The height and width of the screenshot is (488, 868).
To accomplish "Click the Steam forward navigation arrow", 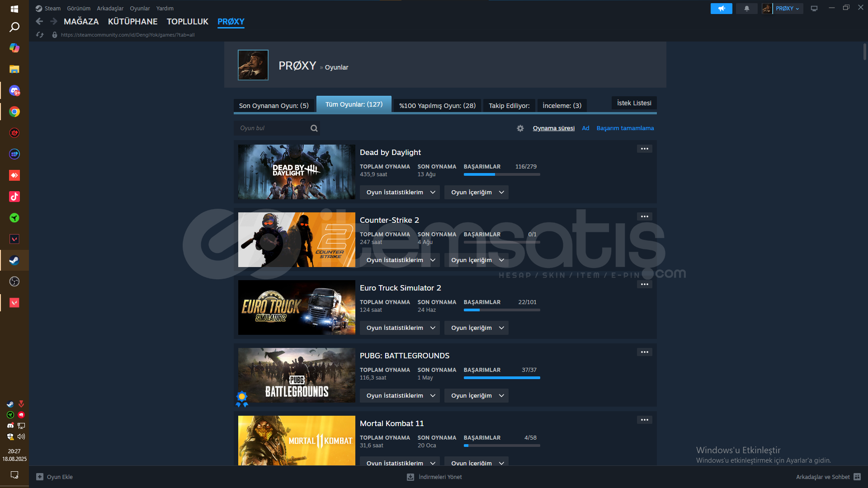I will 54,21.
